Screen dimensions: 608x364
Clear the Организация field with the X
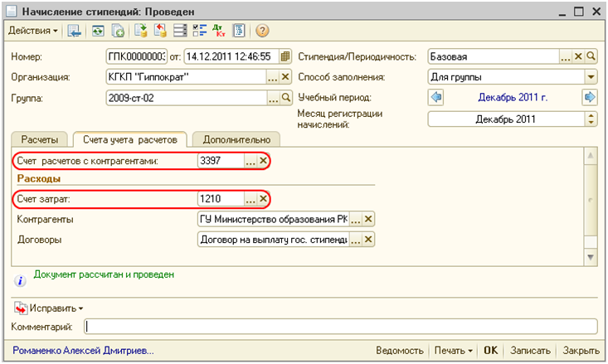tap(285, 77)
